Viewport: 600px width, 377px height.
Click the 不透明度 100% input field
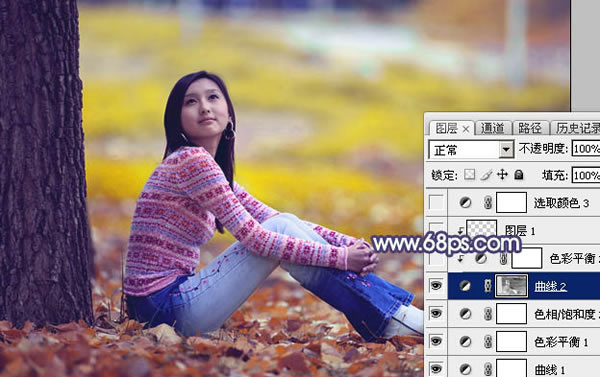coord(586,149)
